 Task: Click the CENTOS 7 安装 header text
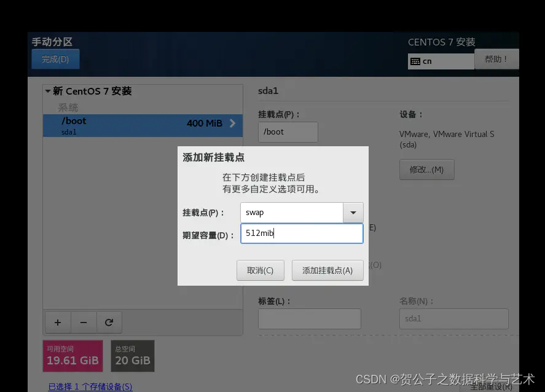442,42
